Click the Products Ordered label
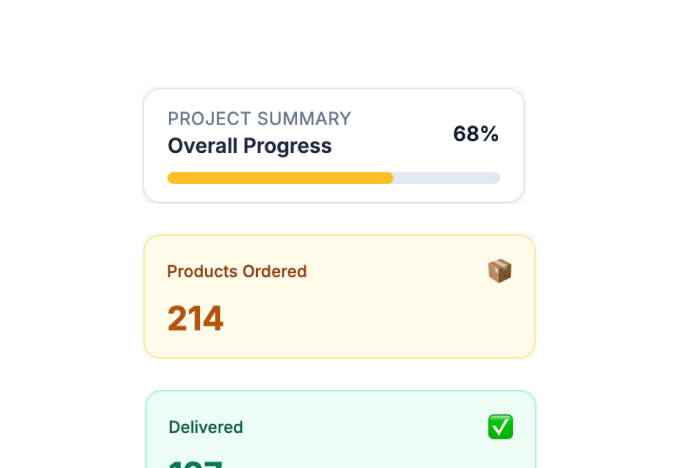 click(x=237, y=272)
